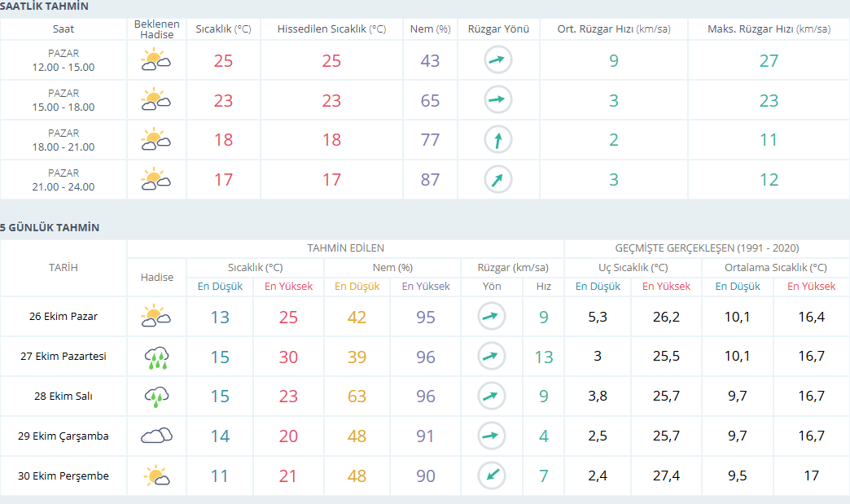The width and height of the screenshot is (850, 504).
Task: Click the GEÇMİŞTE GERÇEKLEŞEN (1991 - 2020) header
Action: coord(707,248)
